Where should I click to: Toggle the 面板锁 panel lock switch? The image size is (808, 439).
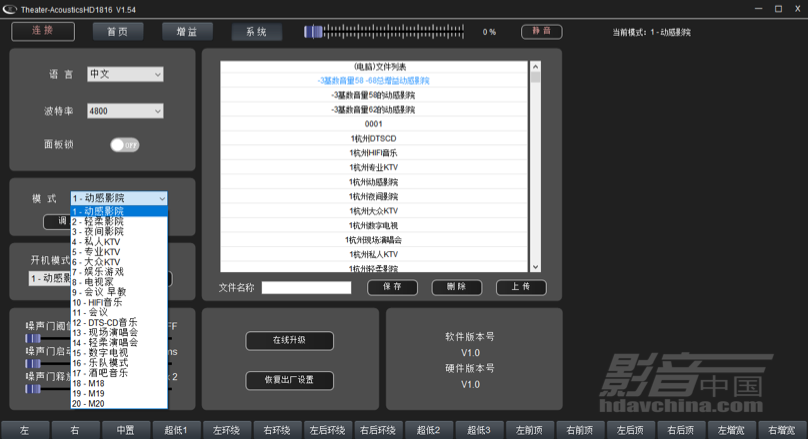point(125,144)
